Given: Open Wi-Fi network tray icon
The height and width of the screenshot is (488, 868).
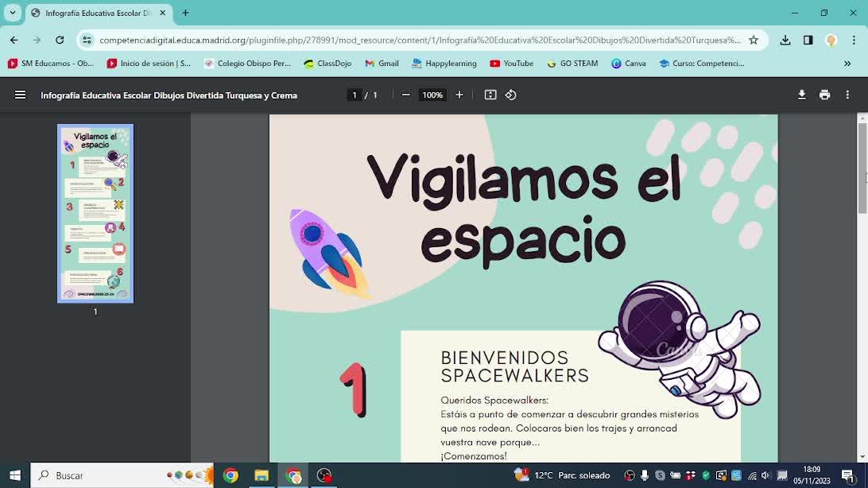Looking at the screenshot, I should [x=752, y=475].
